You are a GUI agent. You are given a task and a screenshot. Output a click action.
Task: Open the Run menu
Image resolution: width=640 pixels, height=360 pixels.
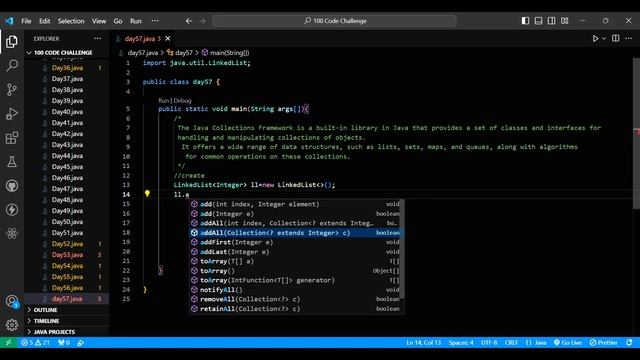136,21
